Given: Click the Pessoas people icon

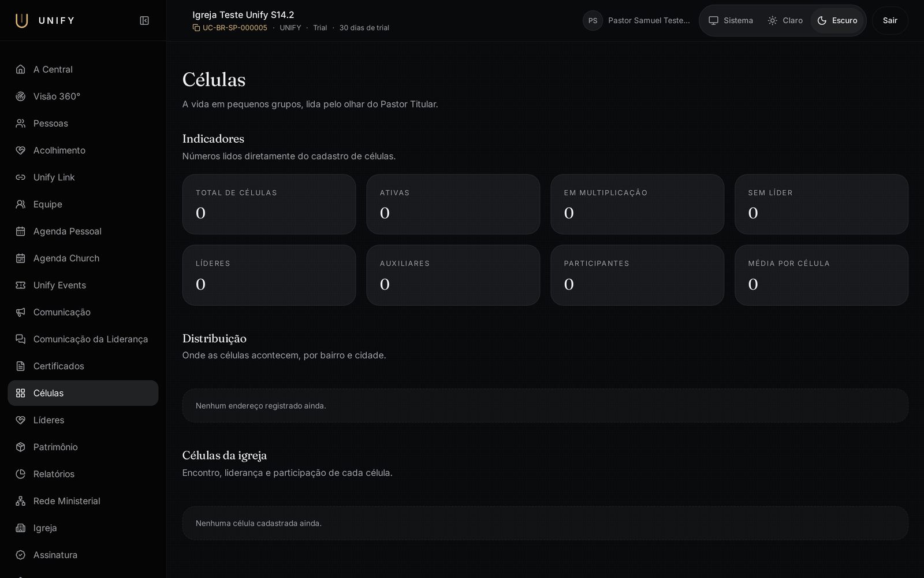Looking at the screenshot, I should (x=21, y=123).
